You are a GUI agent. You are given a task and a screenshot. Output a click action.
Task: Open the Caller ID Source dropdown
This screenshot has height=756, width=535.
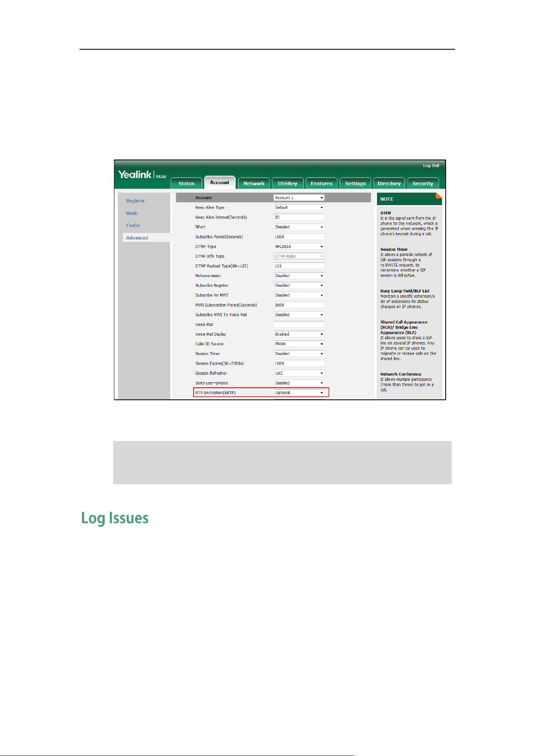coord(299,344)
